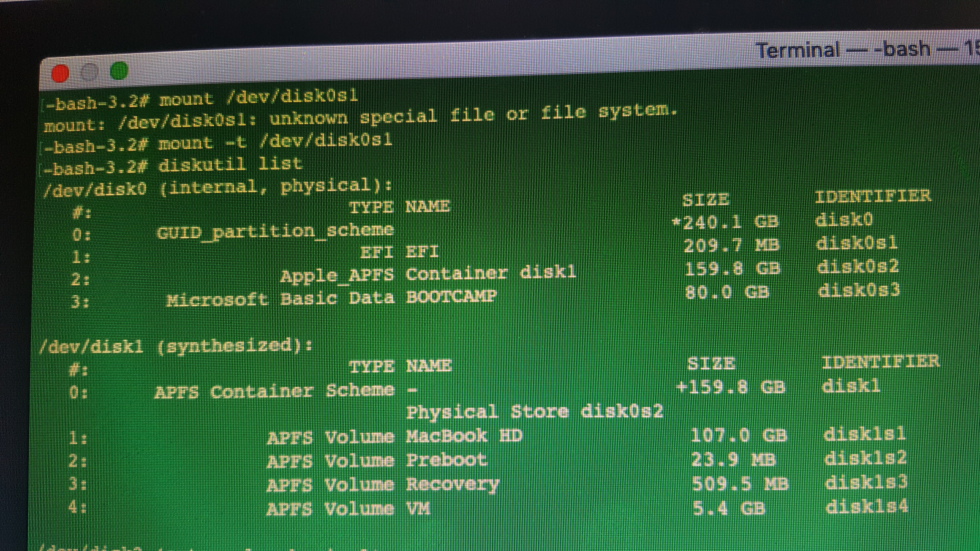The height and width of the screenshot is (551, 980).
Task: Click the red close button of Terminal window
Action: coord(61,73)
